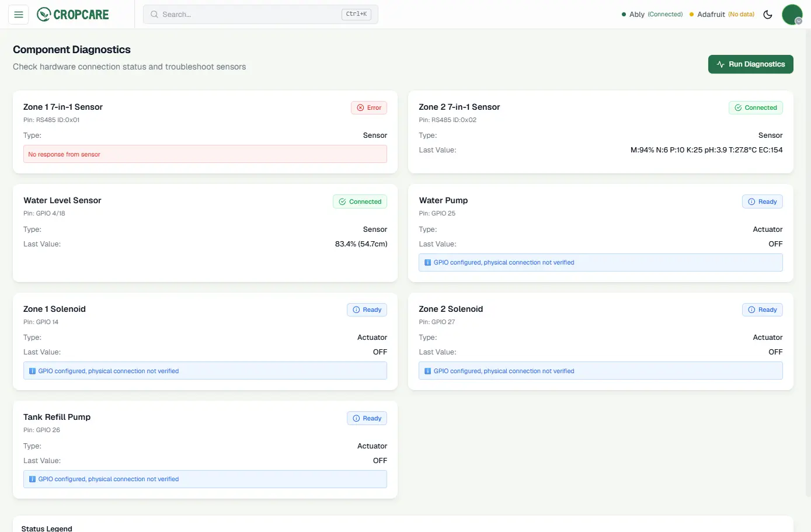Click 'Pin: GPIO 14' text
The width and height of the screenshot is (811, 532).
pyautogui.click(x=41, y=322)
